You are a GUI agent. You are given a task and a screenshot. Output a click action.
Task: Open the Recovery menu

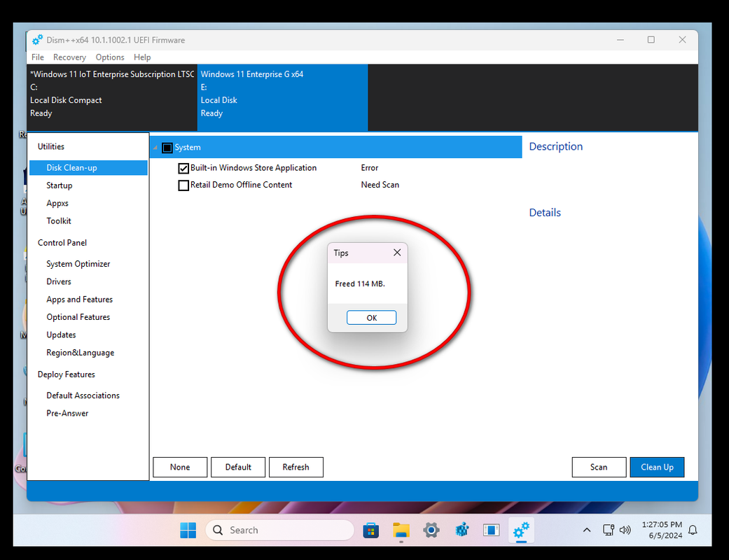(70, 57)
